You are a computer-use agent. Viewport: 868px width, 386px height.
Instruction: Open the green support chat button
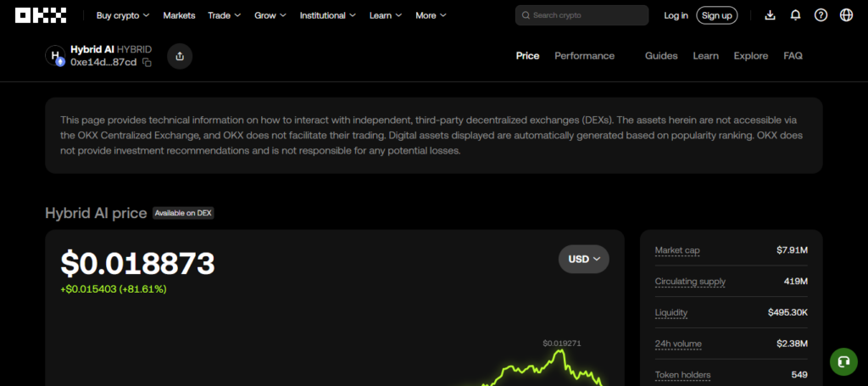tap(843, 361)
